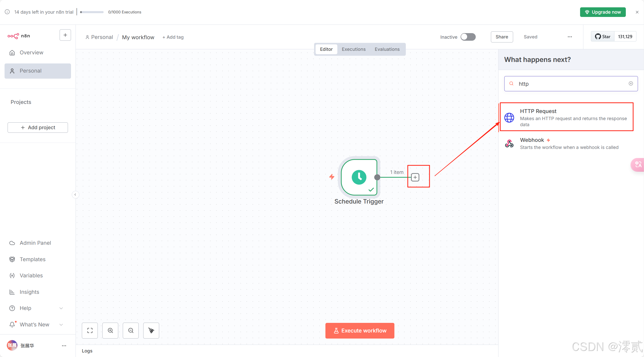644x357 pixels.
Task: Click the plus button next to n8n logo
Action: 65,35
